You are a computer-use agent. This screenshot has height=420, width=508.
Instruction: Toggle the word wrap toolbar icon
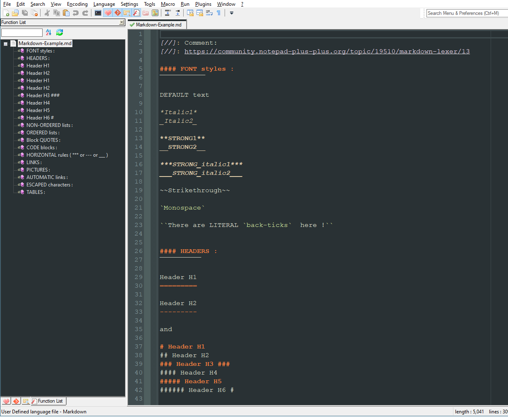point(209,13)
